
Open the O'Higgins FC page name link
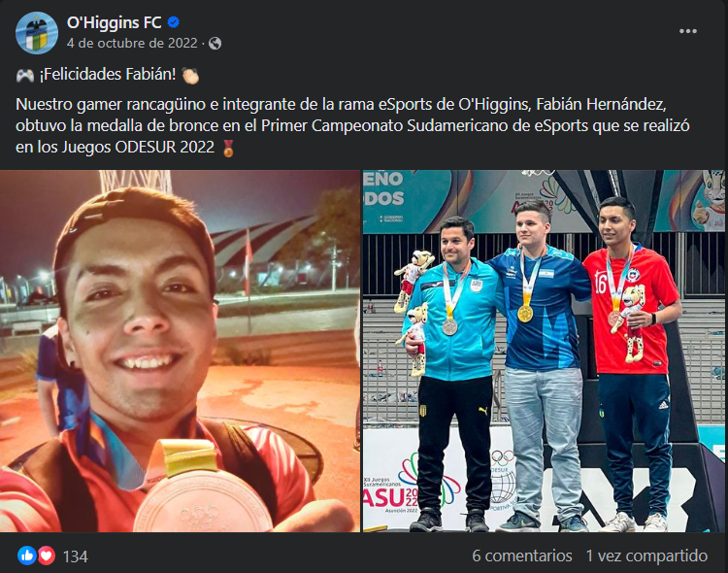pos(114,22)
